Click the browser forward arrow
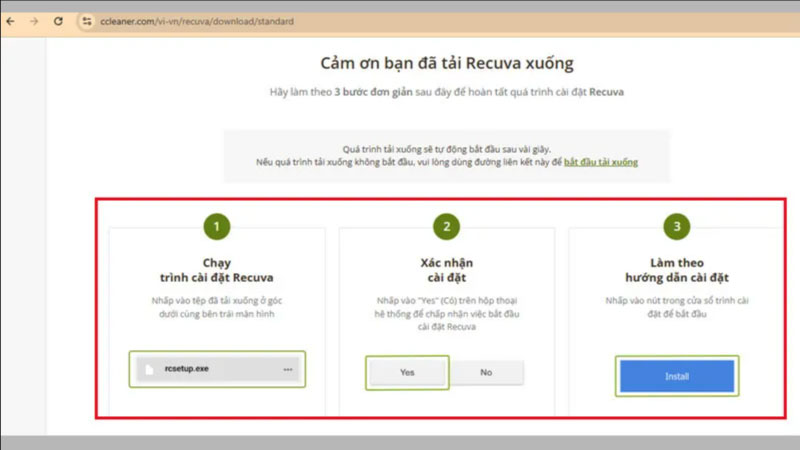Image resolution: width=800 pixels, height=450 pixels. pos(34,21)
